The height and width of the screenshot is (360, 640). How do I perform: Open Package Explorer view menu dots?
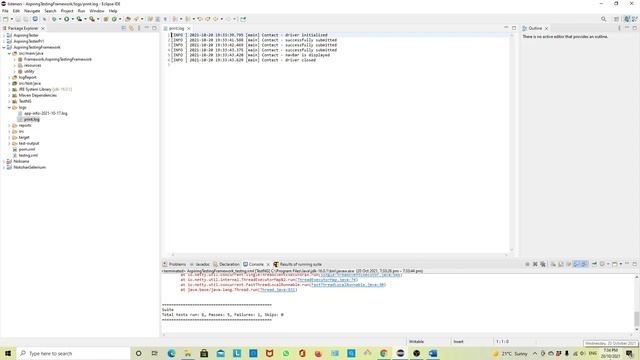139,28
